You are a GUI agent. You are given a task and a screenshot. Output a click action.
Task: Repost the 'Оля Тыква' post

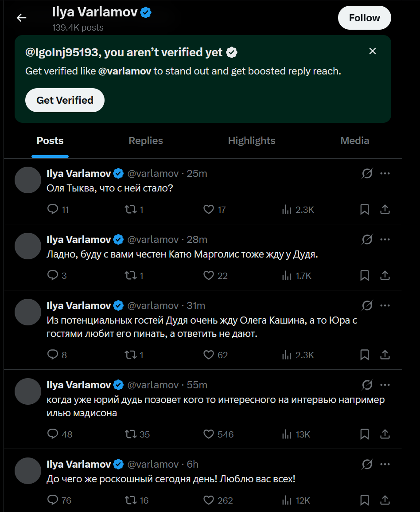(130, 210)
